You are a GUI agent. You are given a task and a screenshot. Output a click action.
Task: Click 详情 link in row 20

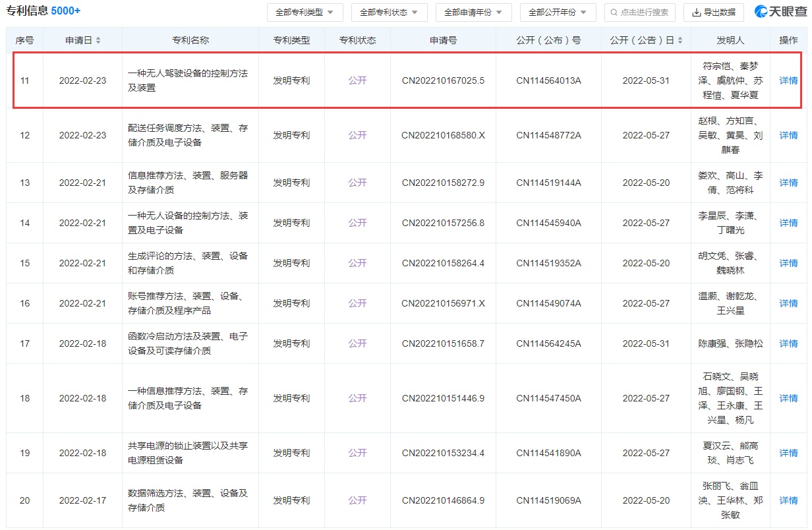point(788,500)
